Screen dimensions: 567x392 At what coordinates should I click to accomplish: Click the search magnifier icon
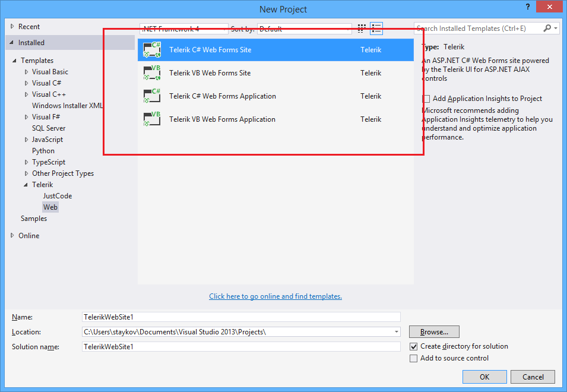547,28
